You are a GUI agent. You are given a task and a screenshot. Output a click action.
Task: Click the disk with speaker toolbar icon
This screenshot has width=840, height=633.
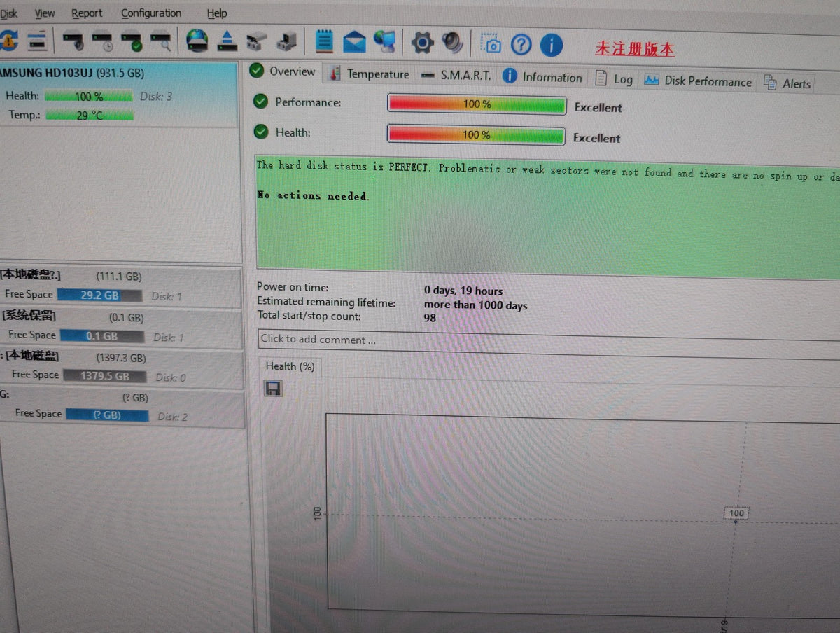tap(73, 41)
